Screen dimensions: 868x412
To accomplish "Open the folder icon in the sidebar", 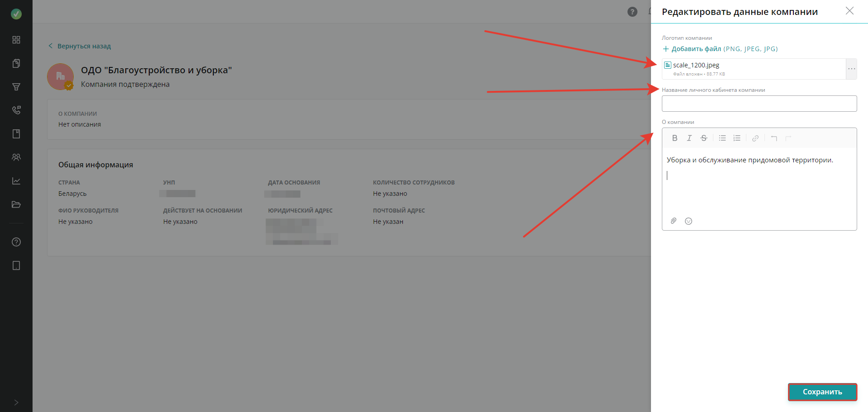I will pos(16,204).
